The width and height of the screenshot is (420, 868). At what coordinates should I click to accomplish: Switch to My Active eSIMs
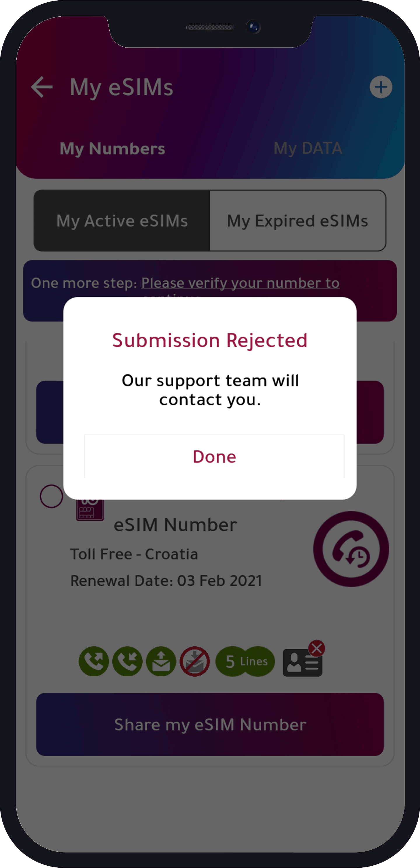coord(122,221)
